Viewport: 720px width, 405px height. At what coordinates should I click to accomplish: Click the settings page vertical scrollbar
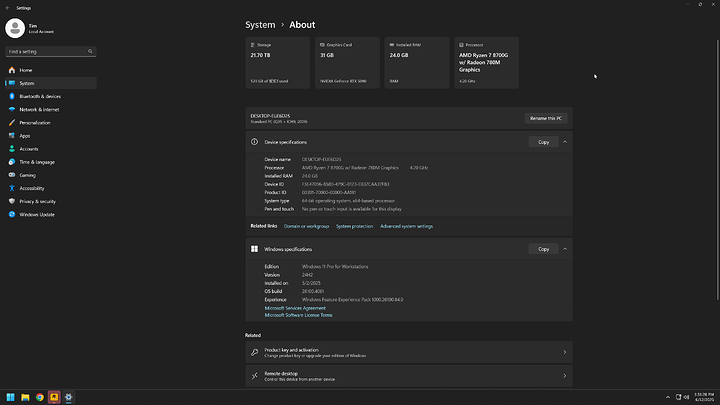717,170
